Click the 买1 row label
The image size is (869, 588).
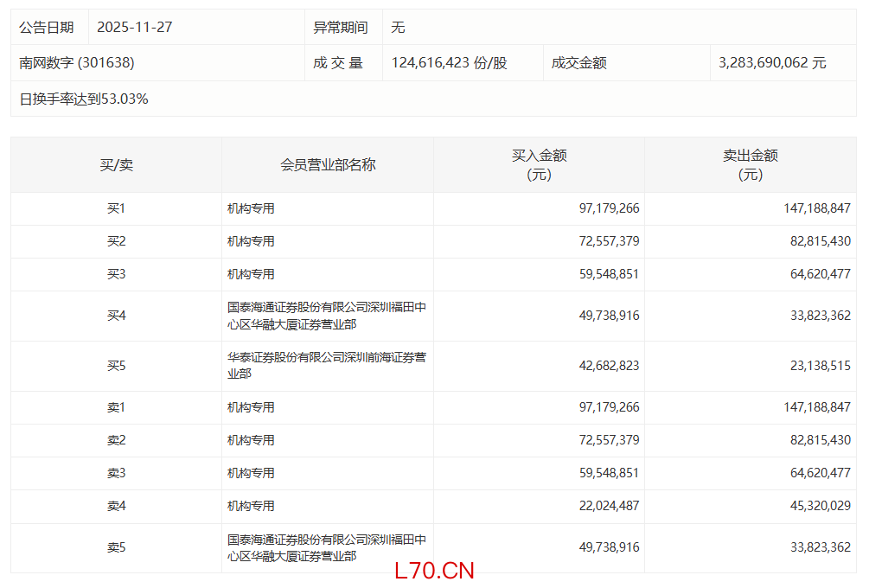tap(116, 208)
